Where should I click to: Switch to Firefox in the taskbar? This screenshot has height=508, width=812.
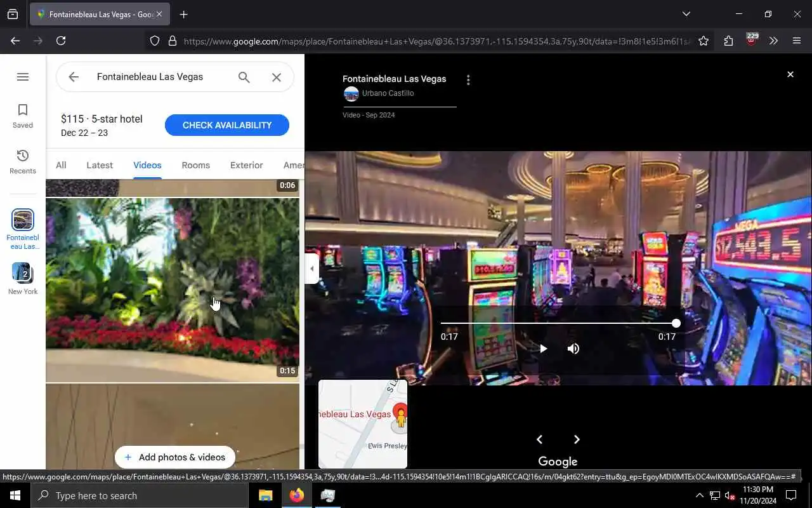tap(296, 495)
